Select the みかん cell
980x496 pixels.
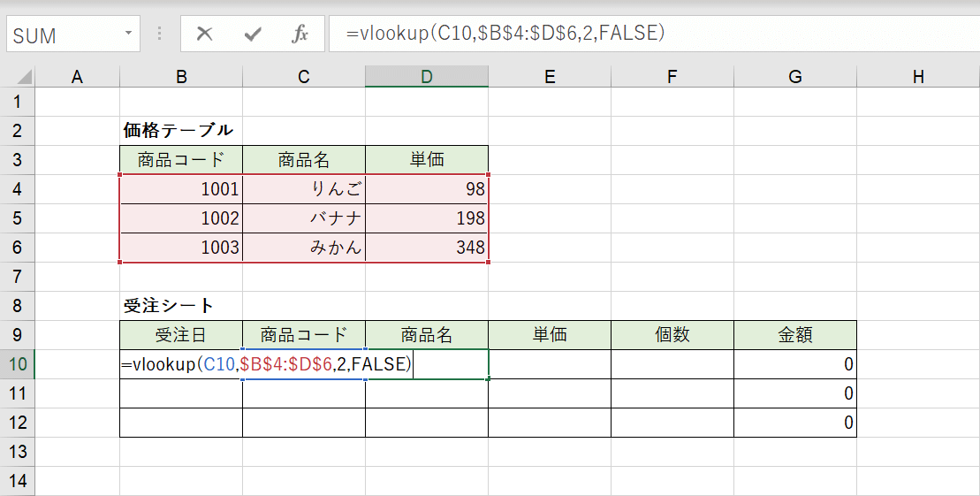coord(304,247)
